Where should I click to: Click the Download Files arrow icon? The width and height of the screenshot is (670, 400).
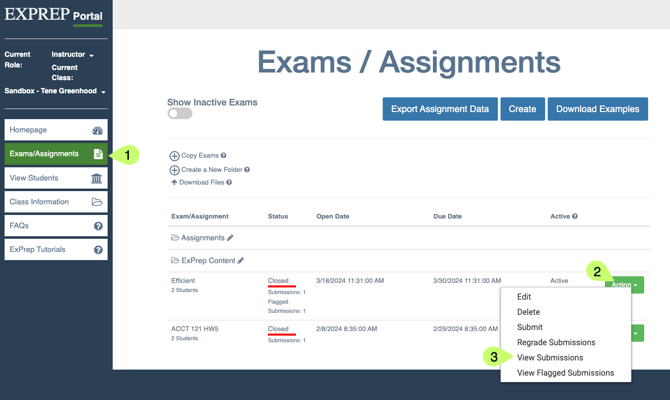[174, 182]
